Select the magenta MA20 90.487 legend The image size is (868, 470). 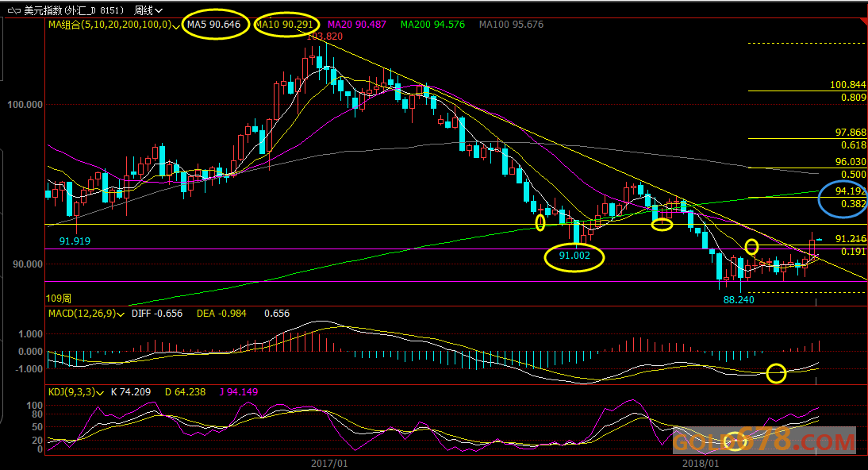click(356, 25)
